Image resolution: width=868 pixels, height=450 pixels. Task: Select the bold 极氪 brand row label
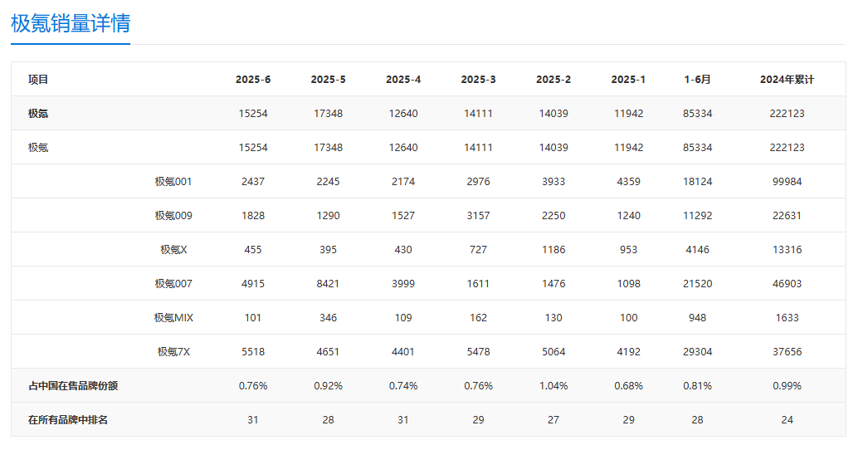pos(38,114)
